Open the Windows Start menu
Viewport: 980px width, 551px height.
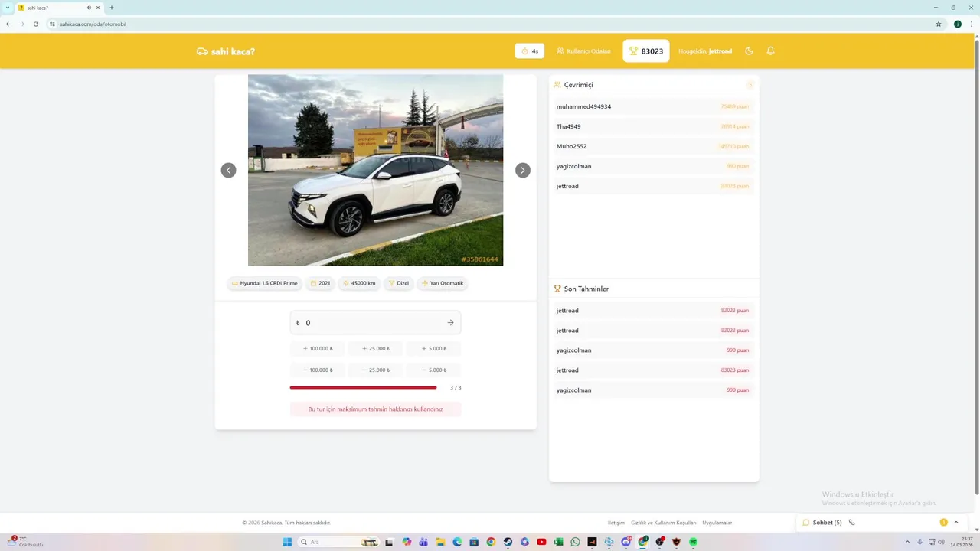(287, 542)
